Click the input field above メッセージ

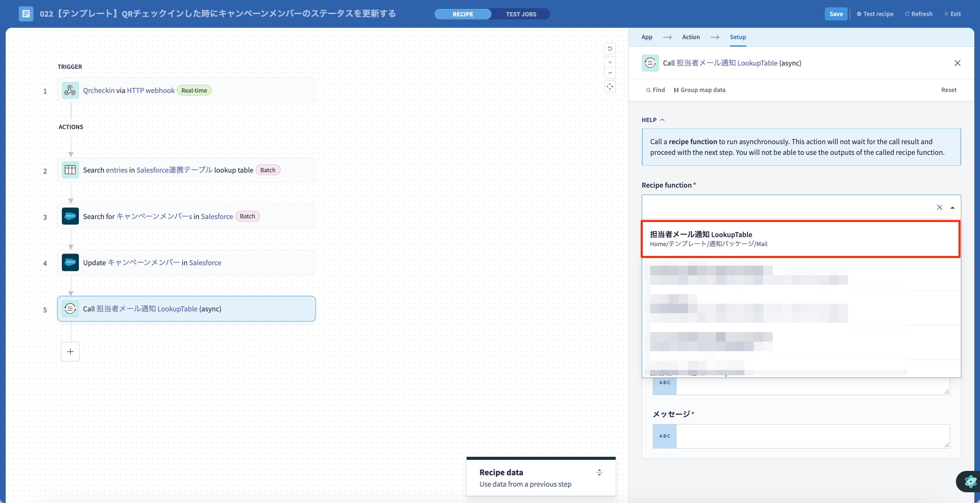coord(813,386)
